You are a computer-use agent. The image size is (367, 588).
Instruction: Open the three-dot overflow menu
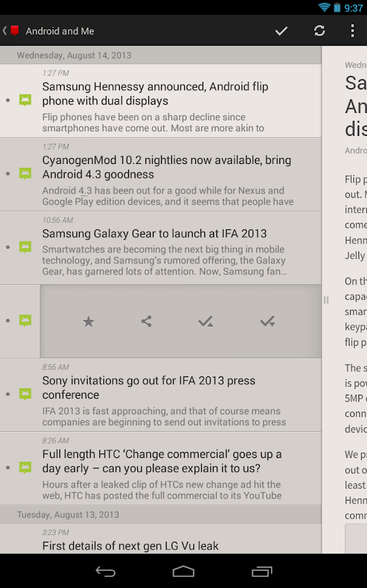[x=353, y=31]
